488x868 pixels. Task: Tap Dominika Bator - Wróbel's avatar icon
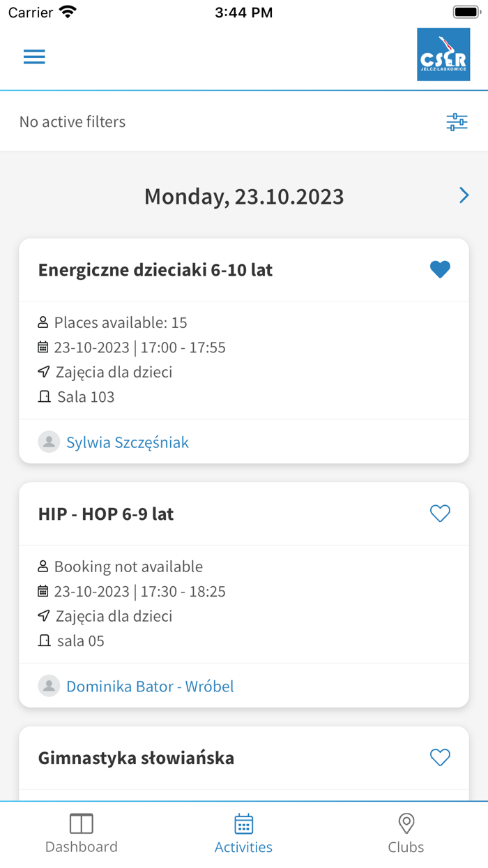[49, 686]
